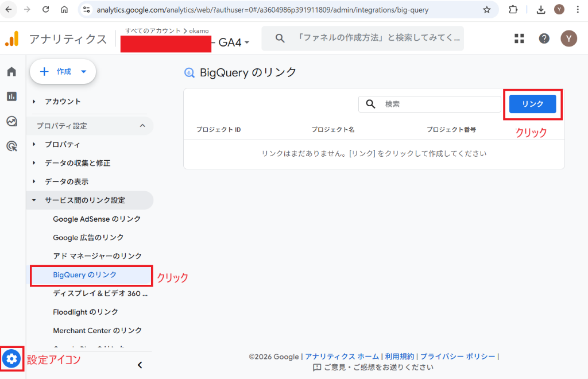This screenshot has height=379, width=588.
Task: Open the Analytics home icon in sidebar
Action: [x=11, y=72]
